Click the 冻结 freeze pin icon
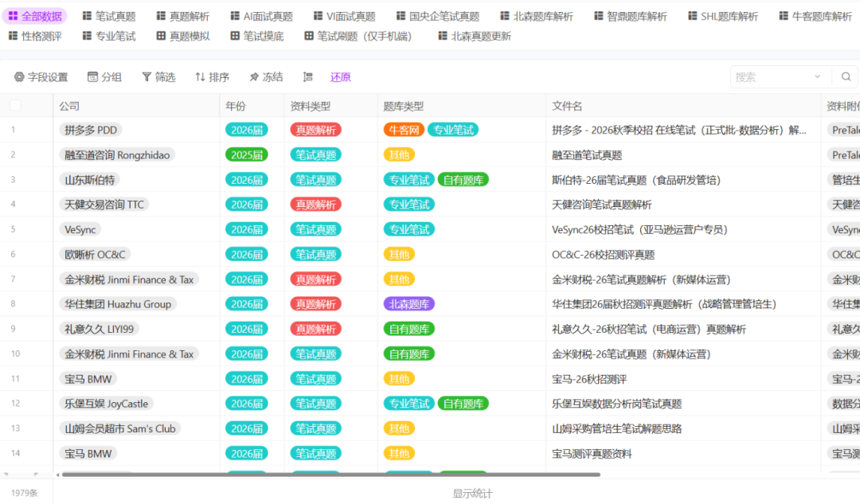The height and width of the screenshot is (504, 860). (254, 77)
